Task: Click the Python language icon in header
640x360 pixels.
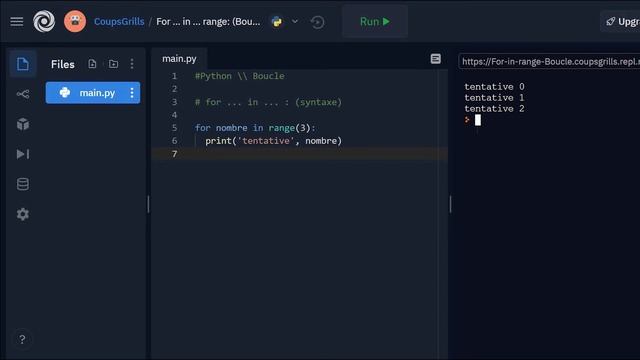Action: point(277,22)
